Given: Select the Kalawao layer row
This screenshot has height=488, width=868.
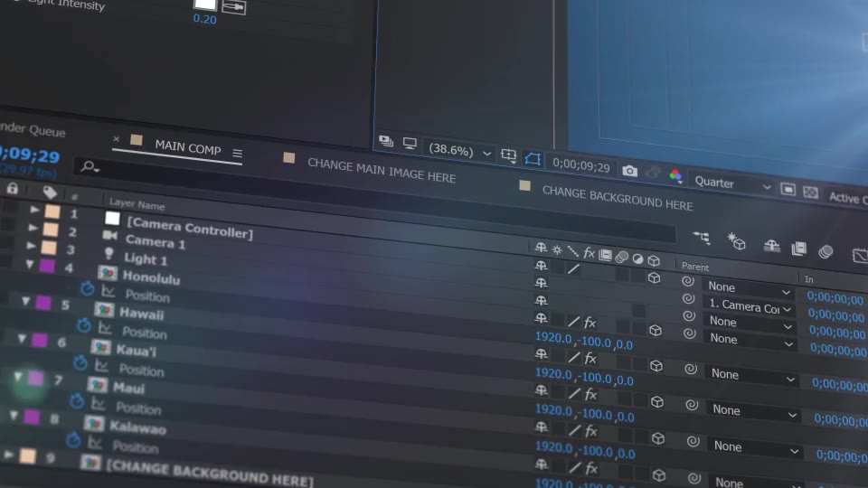Looking at the screenshot, I should (x=137, y=427).
